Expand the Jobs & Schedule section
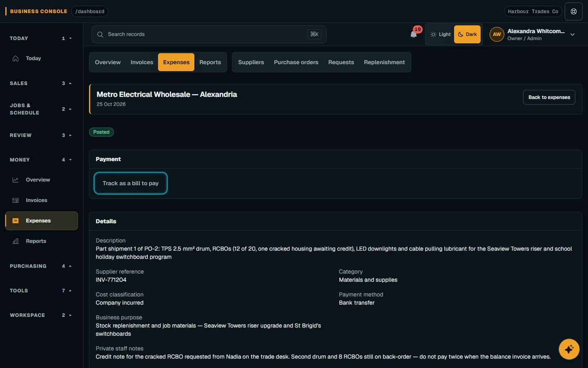Screen dimensions: 588x368 pos(41,109)
